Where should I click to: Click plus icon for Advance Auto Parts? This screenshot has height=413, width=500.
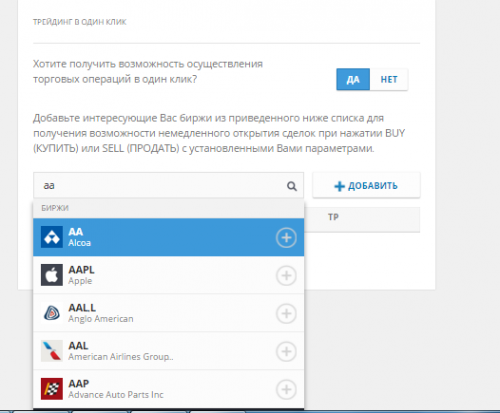tap(286, 390)
